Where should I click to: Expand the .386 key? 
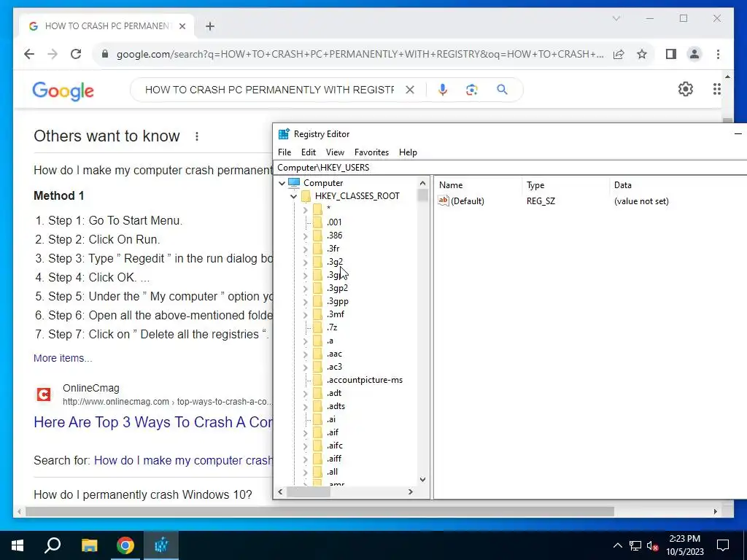pyautogui.click(x=306, y=236)
